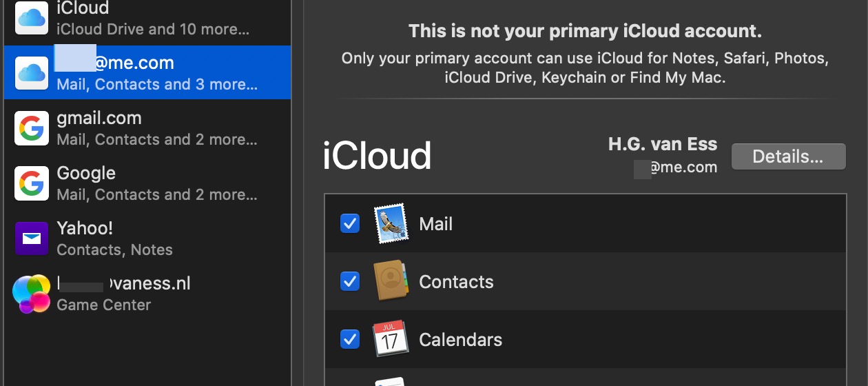Screen dimensions: 868x386
Task: Click 'Mail, Contacts and 3 more…' subtitle
Action: tap(157, 84)
